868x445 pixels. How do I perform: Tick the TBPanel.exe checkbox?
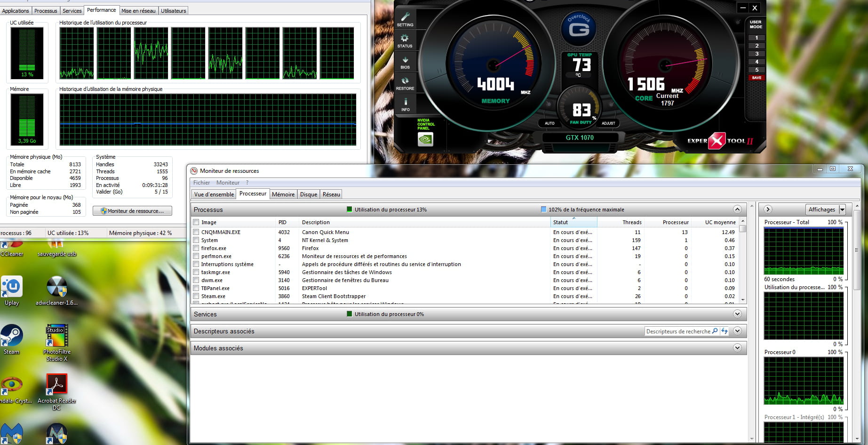tap(196, 288)
